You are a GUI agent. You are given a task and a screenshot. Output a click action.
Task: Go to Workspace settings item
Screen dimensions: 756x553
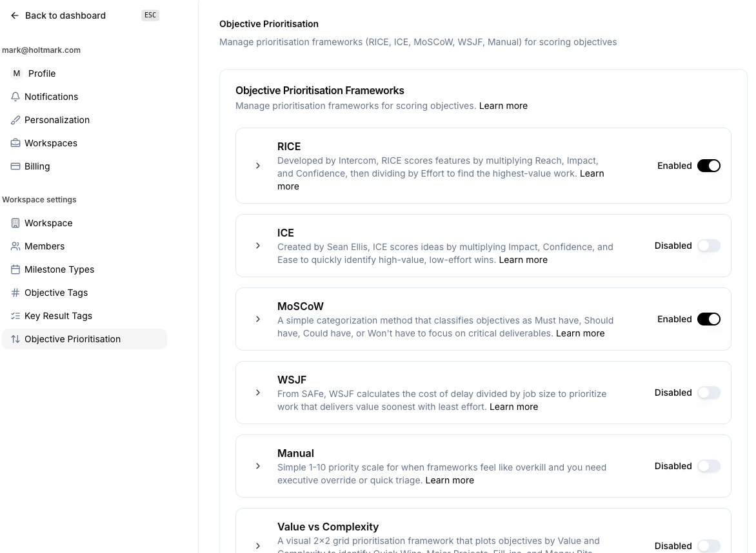tap(48, 223)
